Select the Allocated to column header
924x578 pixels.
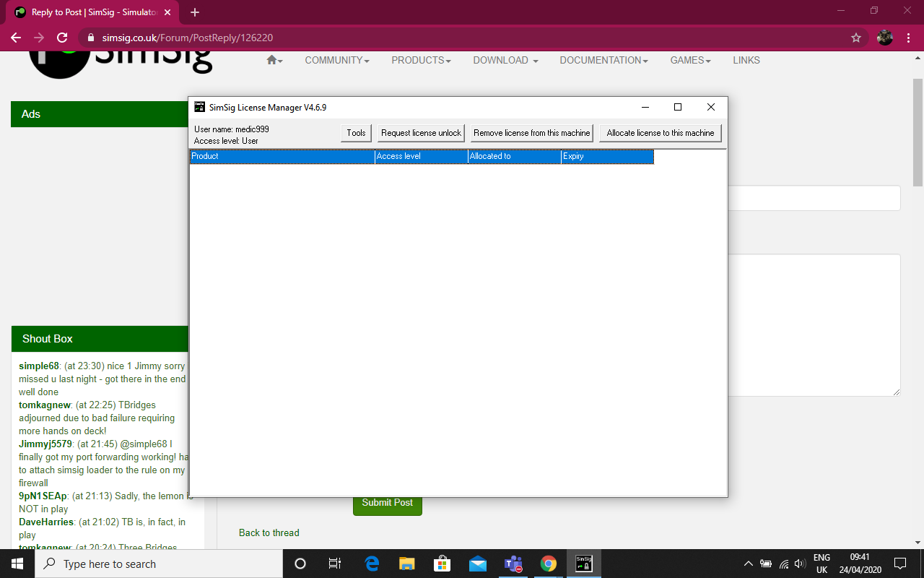[x=514, y=156]
